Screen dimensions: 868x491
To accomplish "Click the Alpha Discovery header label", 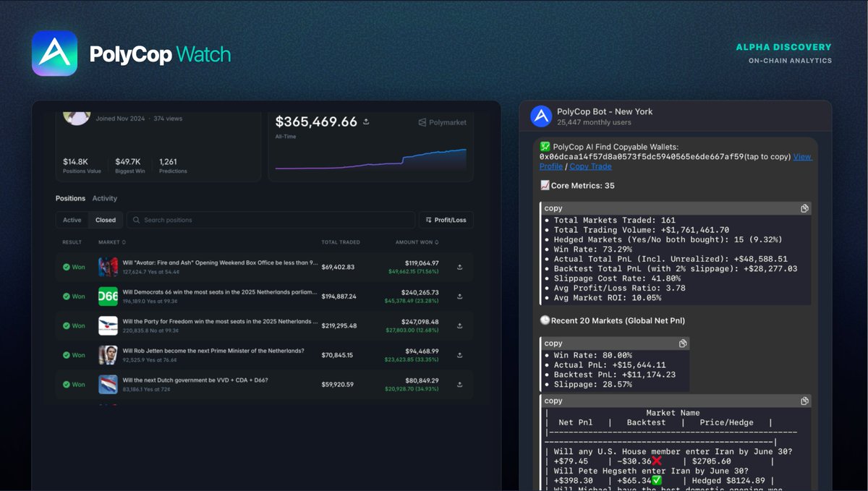I will coord(783,47).
